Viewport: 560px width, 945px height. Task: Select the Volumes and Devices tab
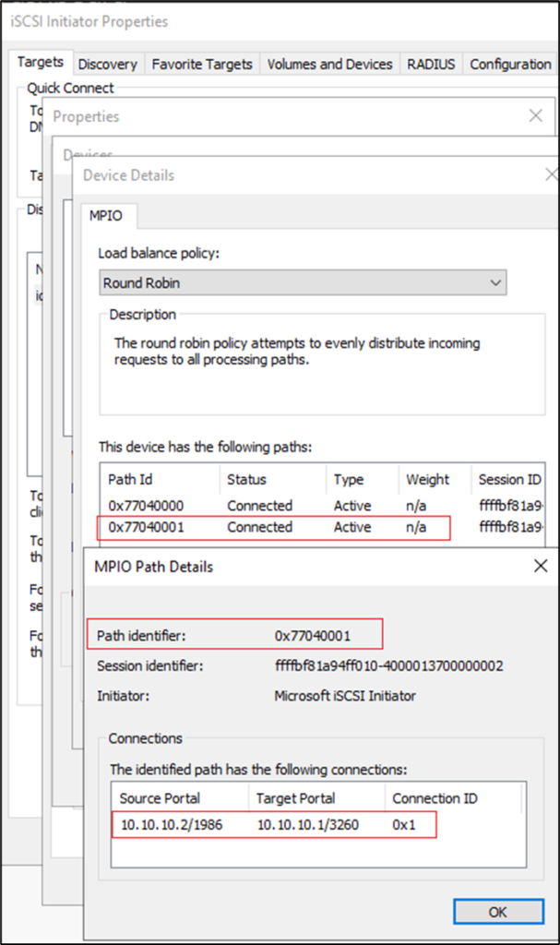coord(329,64)
